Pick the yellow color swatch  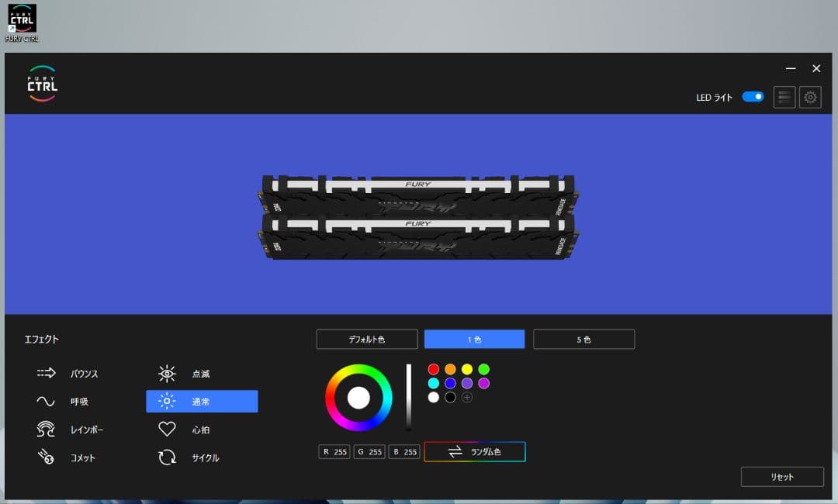coord(467,369)
